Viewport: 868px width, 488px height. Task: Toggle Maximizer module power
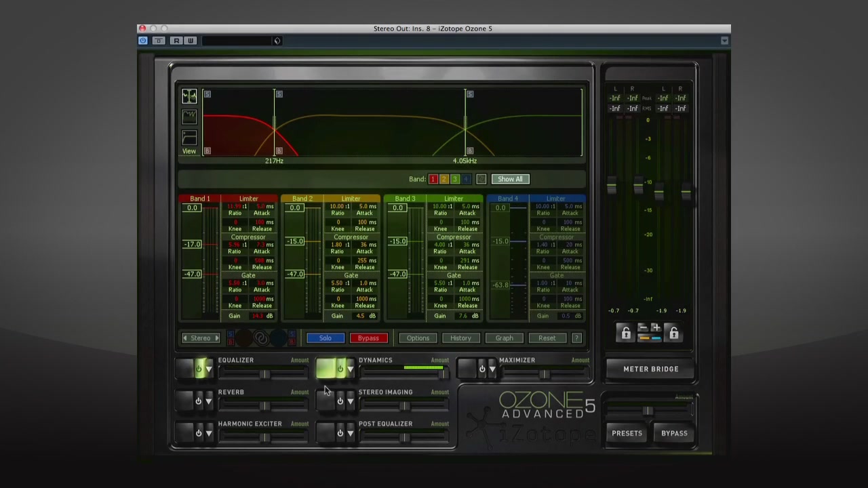pyautogui.click(x=481, y=369)
